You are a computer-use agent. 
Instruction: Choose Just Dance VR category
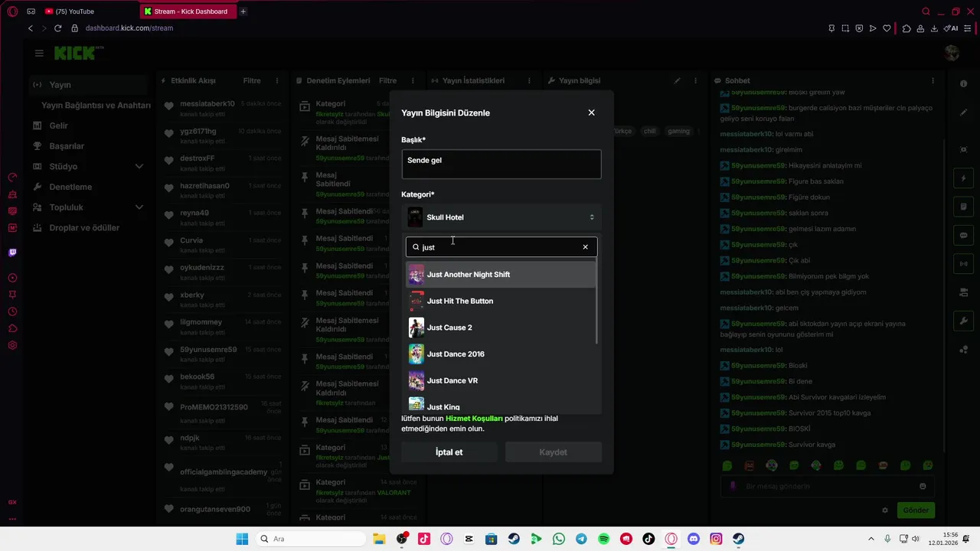coord(501,380)
